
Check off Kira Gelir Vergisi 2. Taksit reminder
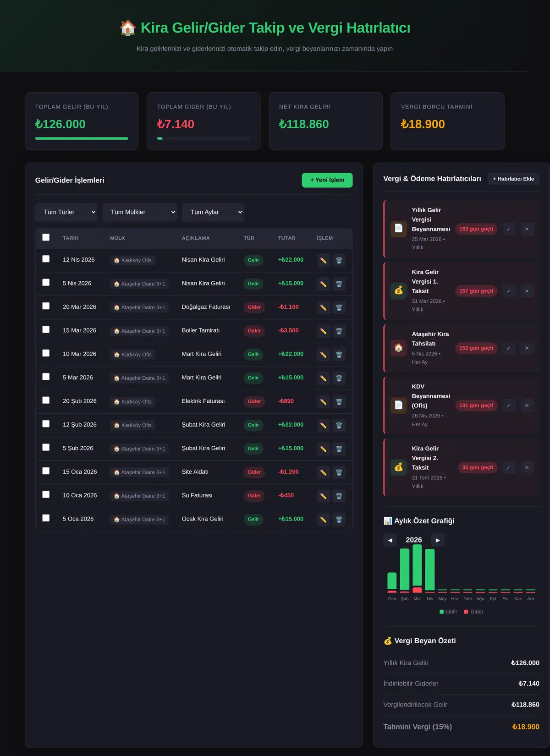(509, 467)
